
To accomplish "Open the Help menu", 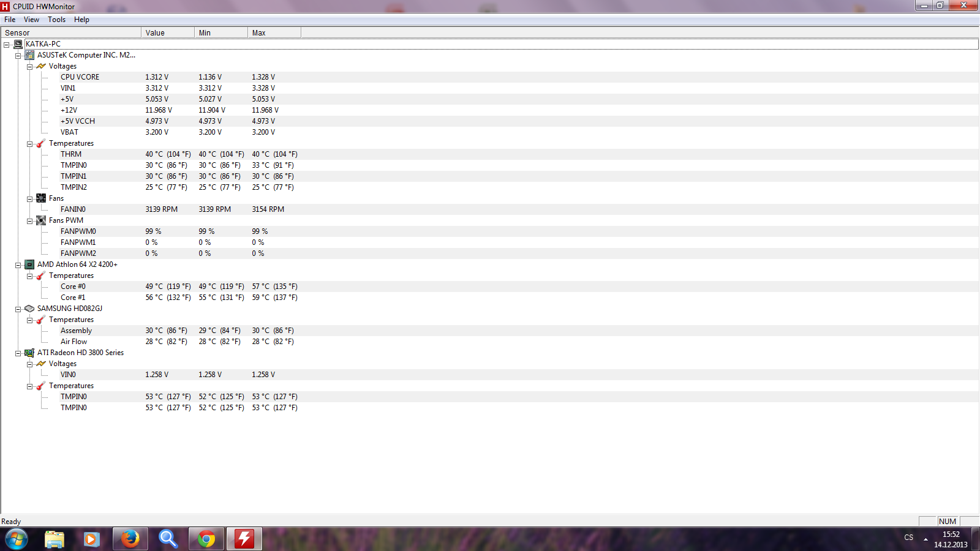I will coord(81,20).
